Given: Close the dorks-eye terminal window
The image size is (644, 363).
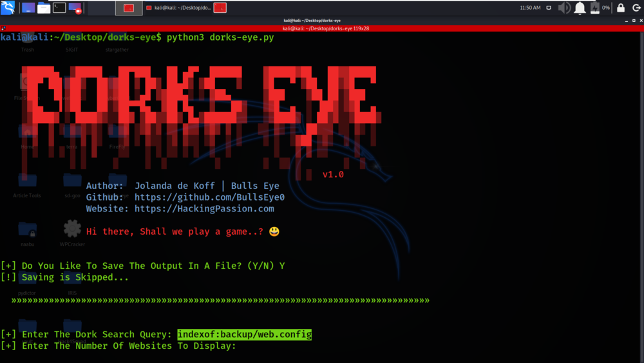Looking at the screenshot, I should click(x=641, y=21).
